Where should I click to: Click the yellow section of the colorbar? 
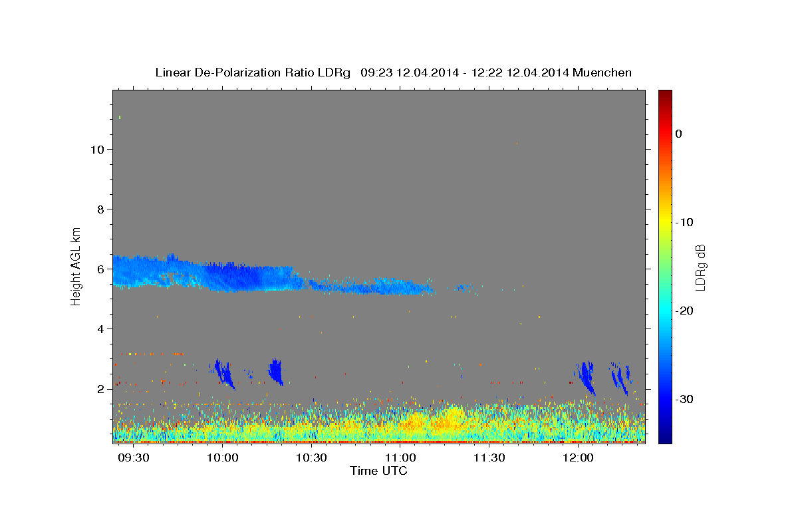point(665,219)
